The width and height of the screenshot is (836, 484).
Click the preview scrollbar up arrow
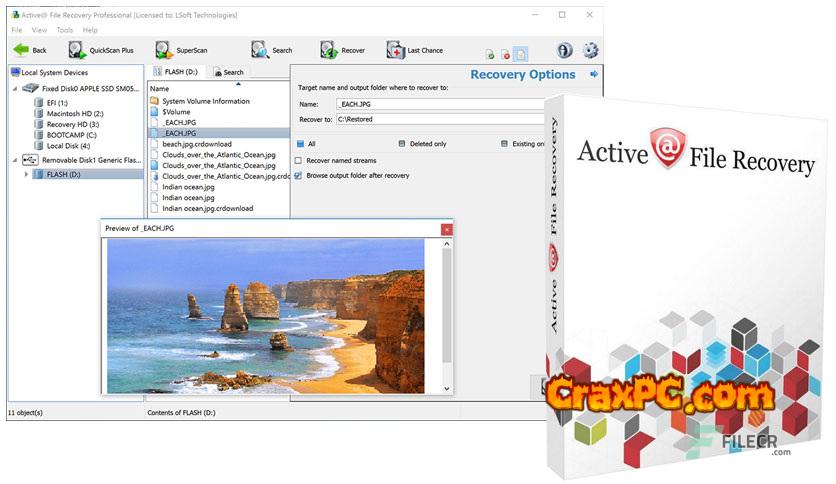point(447,244)
